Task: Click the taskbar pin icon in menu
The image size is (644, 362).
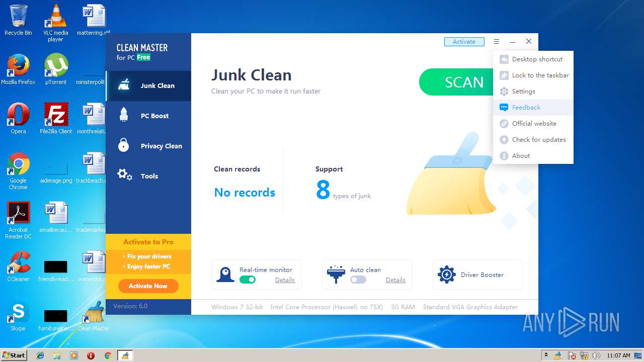Action: click(504, 75)
